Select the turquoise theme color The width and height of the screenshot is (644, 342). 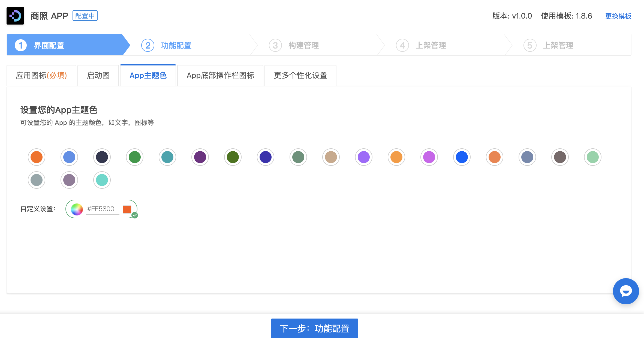(102, 180)
